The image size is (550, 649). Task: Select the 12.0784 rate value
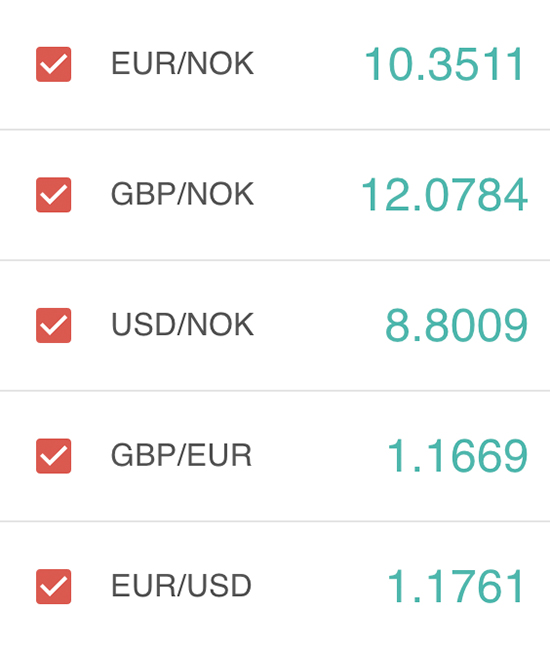point(444,195)
